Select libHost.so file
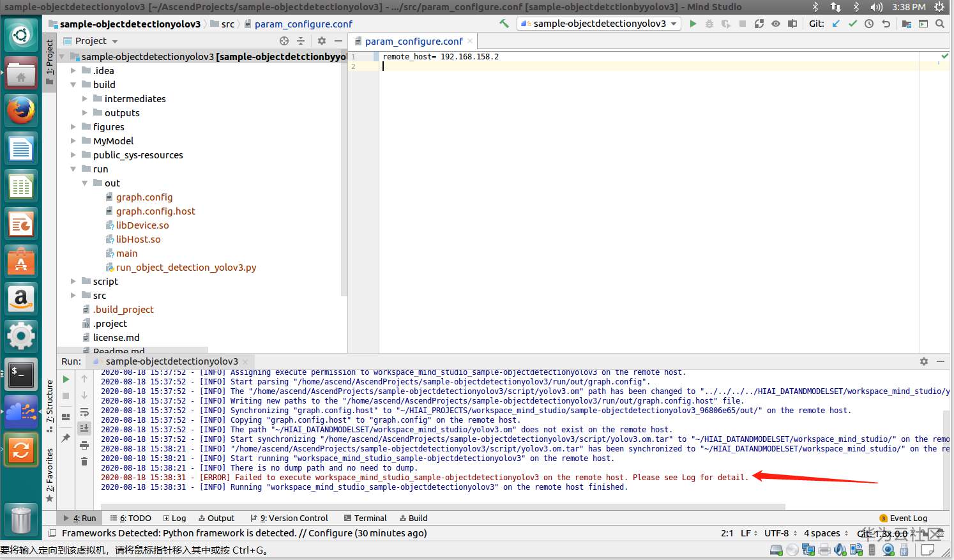This screenshot has width=954, height=560. (x=139, y=239)
